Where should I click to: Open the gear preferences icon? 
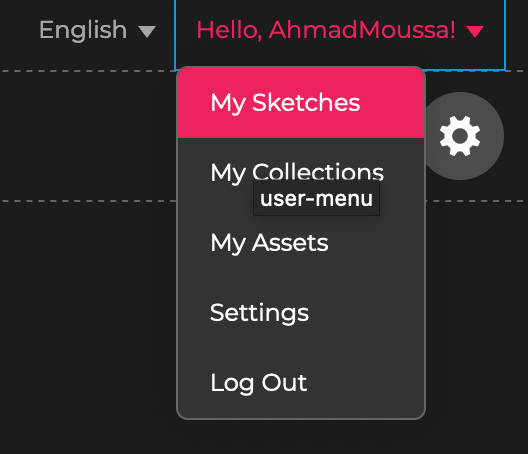[x=460, y=136]
